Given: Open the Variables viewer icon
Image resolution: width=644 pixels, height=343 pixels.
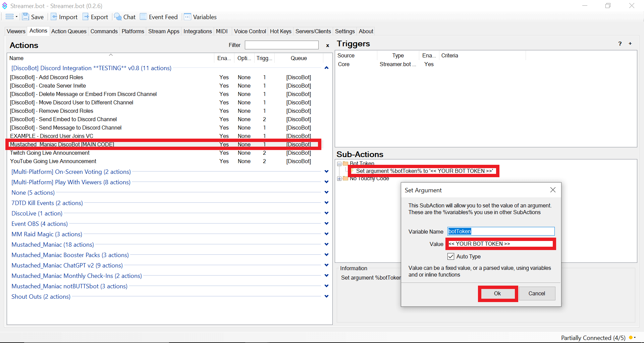Looking at the screenshot, I should coord(187,17).
